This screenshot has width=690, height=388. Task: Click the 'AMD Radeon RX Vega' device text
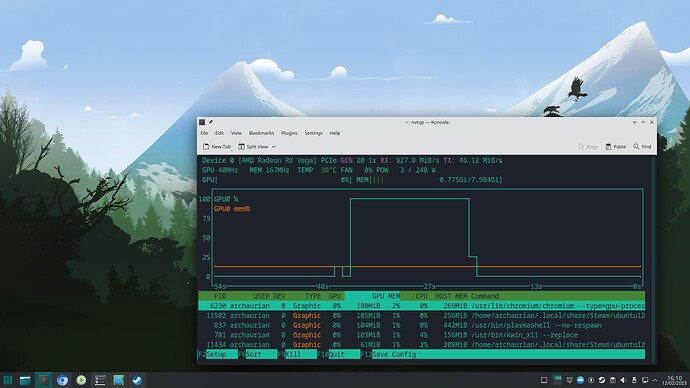tap(277, 161)
